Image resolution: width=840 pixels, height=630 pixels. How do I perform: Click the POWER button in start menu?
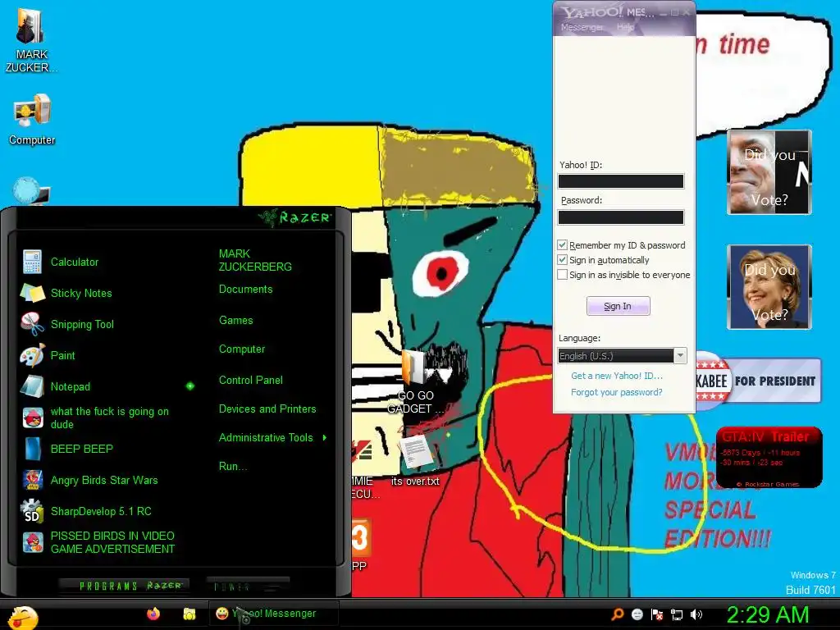click(248, 587)
